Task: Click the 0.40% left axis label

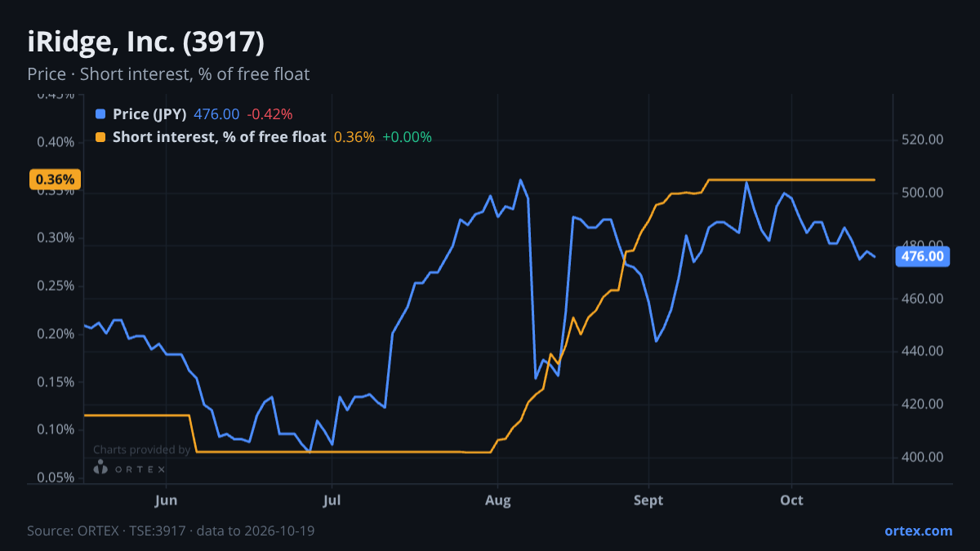Action: [x=56, y=142]
